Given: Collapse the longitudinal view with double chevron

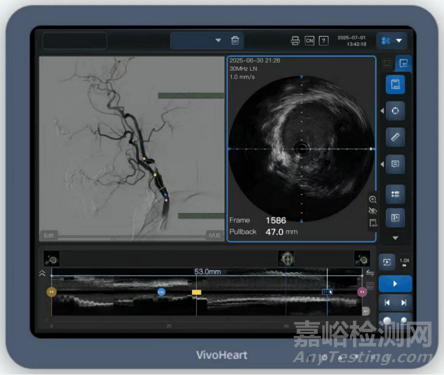Looking at the screenshot, I should click(x=42, y=274).
